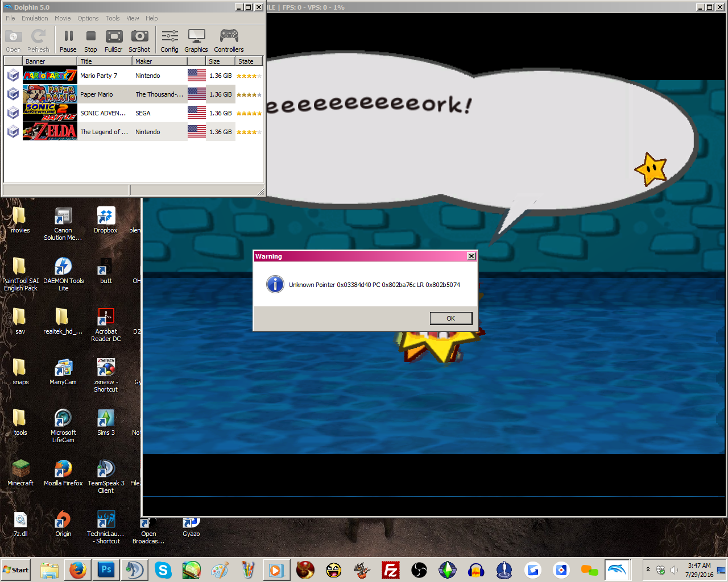Select the Origin desktop shortcut
This screenshot has height=582, width=728.
pyautogui.click(x=63, y=523)
